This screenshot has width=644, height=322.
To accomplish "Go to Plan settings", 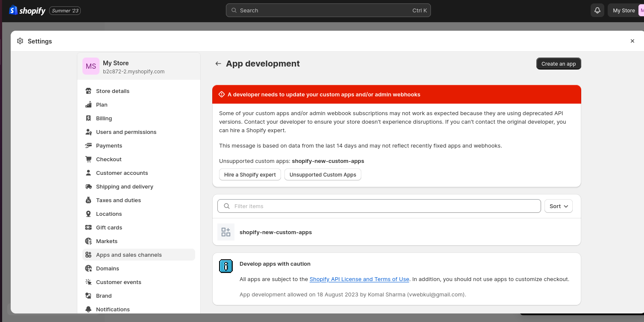I will pos(139,104).
